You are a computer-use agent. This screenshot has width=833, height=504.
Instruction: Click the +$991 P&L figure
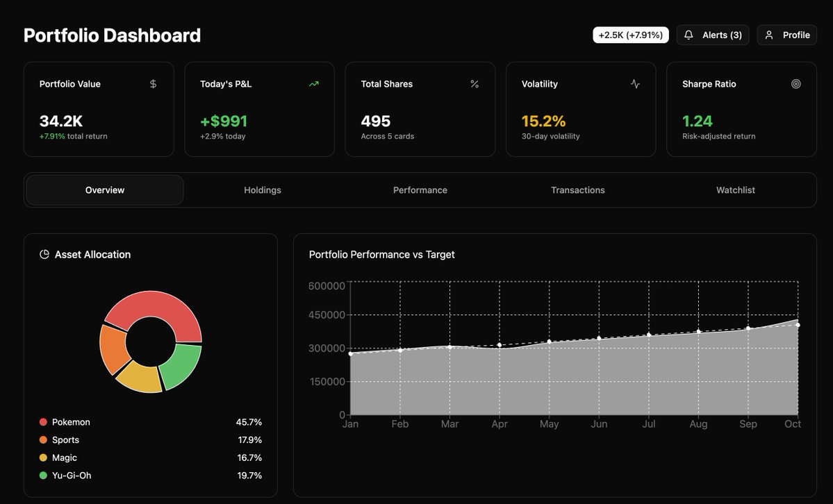224,121
